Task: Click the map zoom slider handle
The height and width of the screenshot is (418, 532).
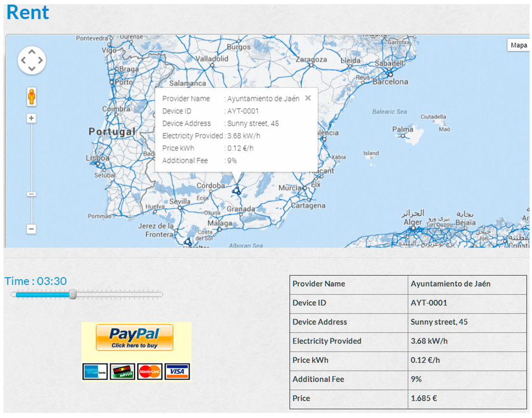Action: 32,194
